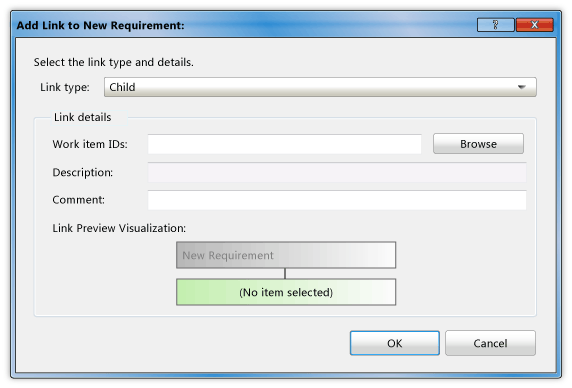This screenshot has height=388, width=572.
Task: Click the Link Preview Visualization label
Action: (x=119, y=228)
